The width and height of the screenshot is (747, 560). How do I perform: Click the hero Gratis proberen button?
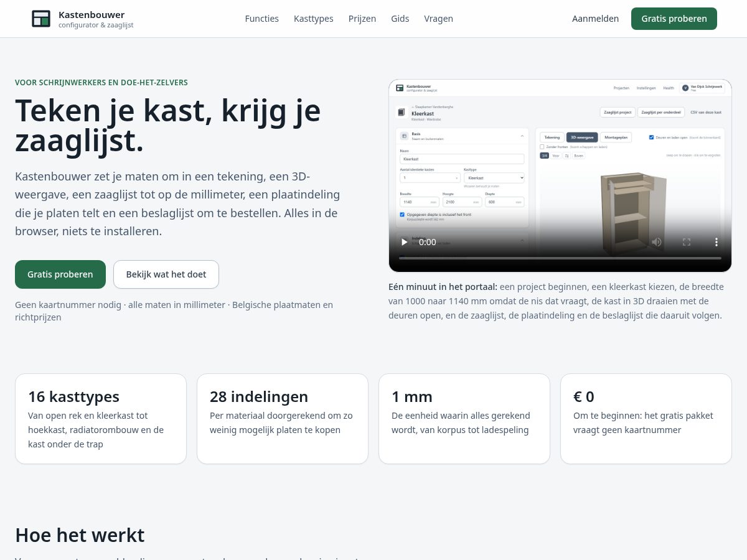click(60, 274)
